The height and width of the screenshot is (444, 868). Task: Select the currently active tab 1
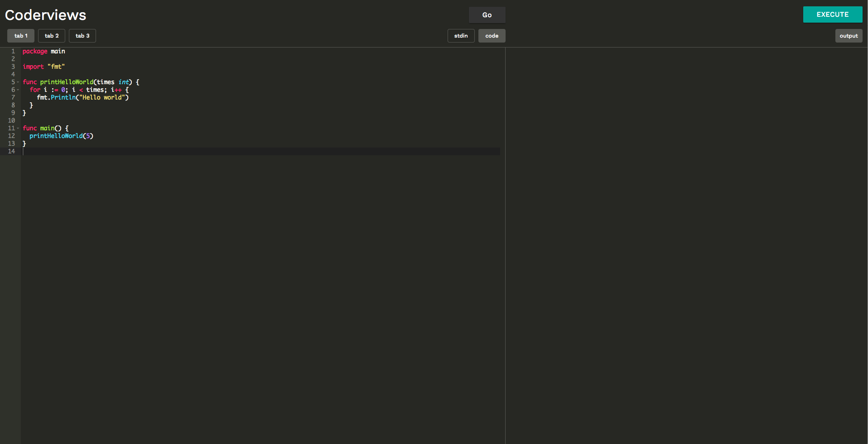pyautogui.click(x=20, y=35)
